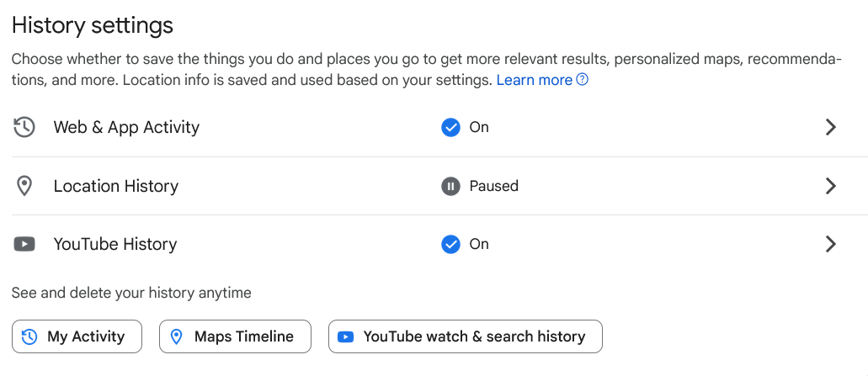Select the YouTube History row label
This screenshot has width=868, height=376.
[x=115, y=245]
